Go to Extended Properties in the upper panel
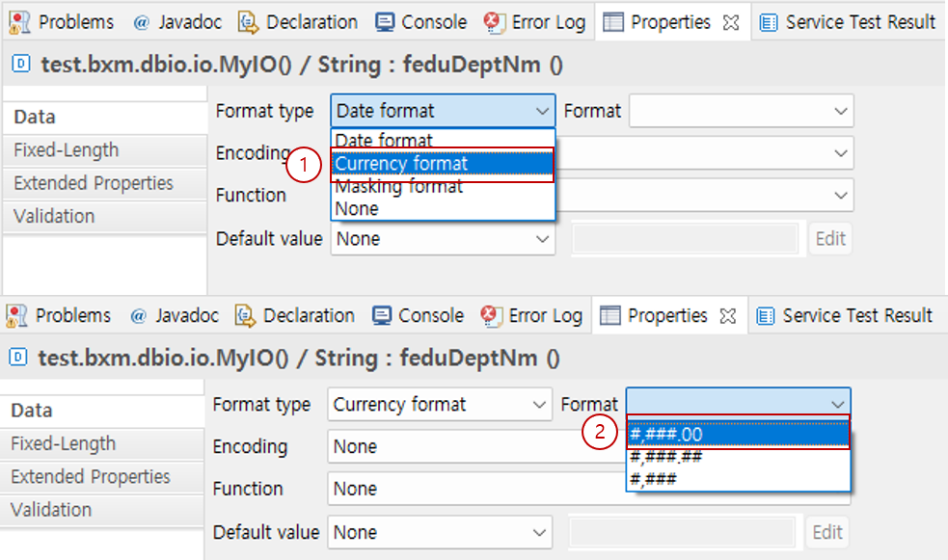 pos(94,183)
